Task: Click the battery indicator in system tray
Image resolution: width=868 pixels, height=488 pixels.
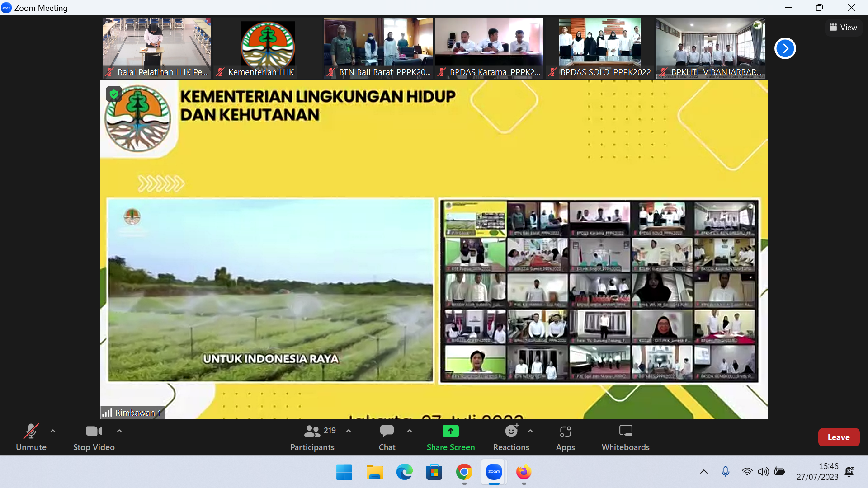Action: [x=779, y=471]
